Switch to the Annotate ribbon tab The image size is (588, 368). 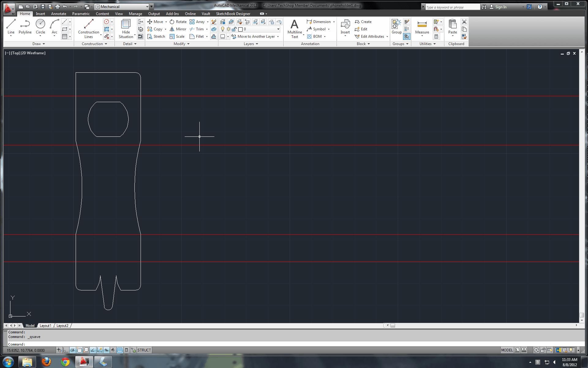(x=58, y=14)
